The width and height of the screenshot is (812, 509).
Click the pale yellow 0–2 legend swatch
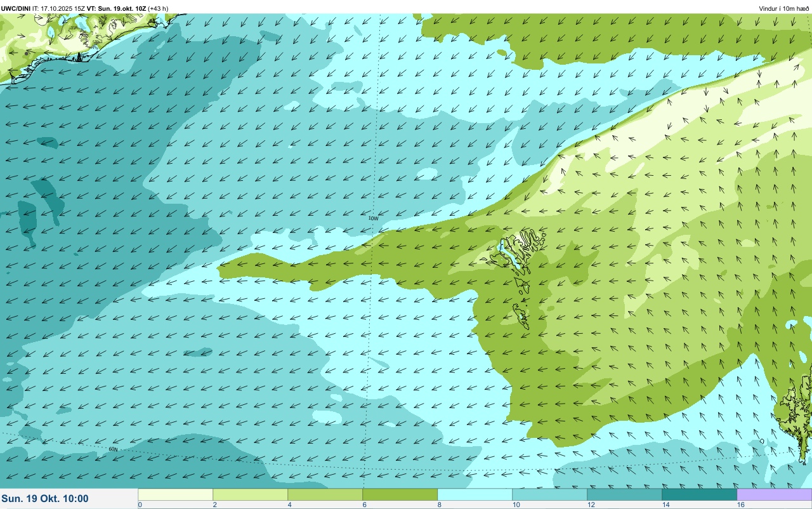tap(175, 494)
